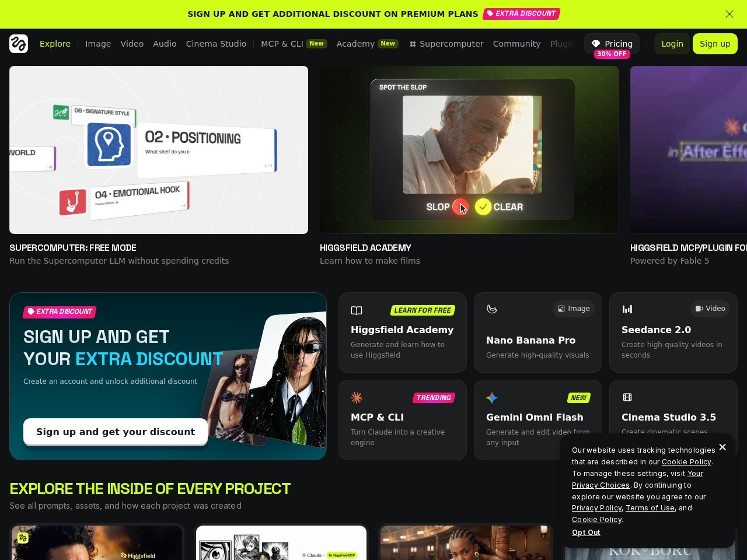
Task: Open the Supercomputer Free Mode banner thumbnail
Action: [159, 150]
